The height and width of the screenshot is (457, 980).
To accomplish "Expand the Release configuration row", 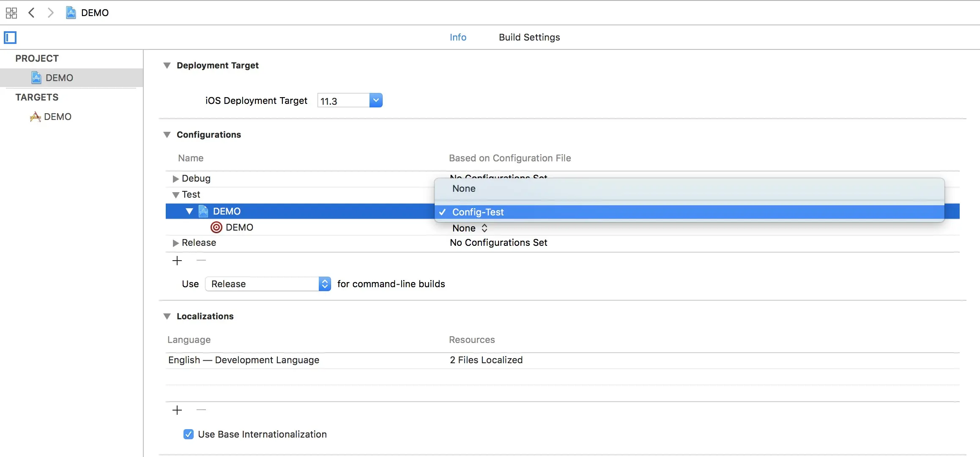I will tap(175, 243).
